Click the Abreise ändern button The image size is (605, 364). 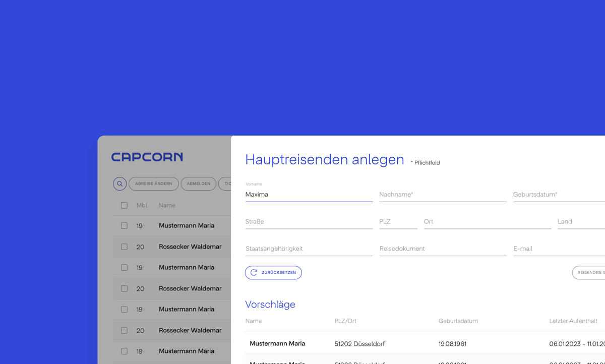(x=154, y=184)
